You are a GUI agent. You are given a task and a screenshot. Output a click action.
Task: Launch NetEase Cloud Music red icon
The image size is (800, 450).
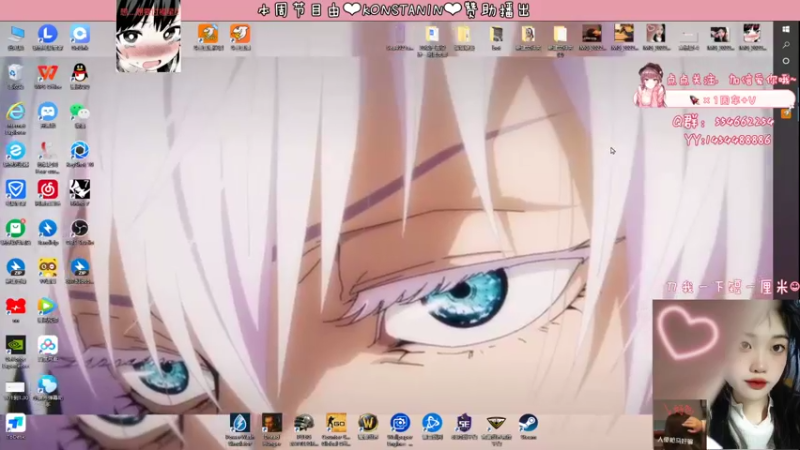pos(47,190)
